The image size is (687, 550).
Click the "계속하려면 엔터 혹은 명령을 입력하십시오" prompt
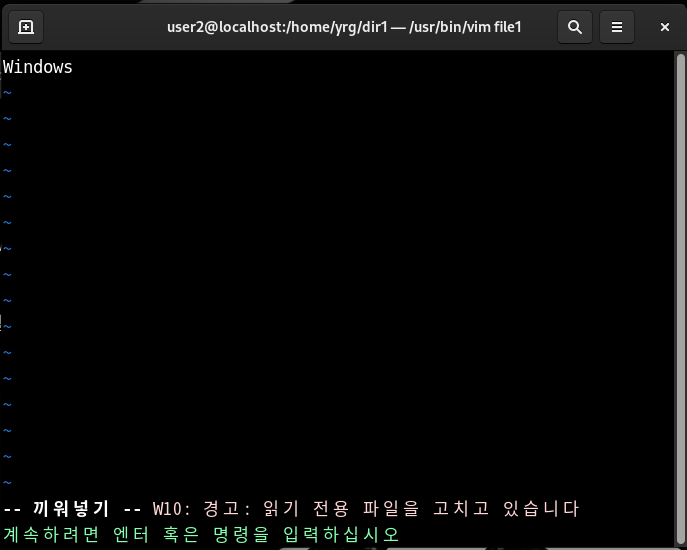click(x=201, y=534)
